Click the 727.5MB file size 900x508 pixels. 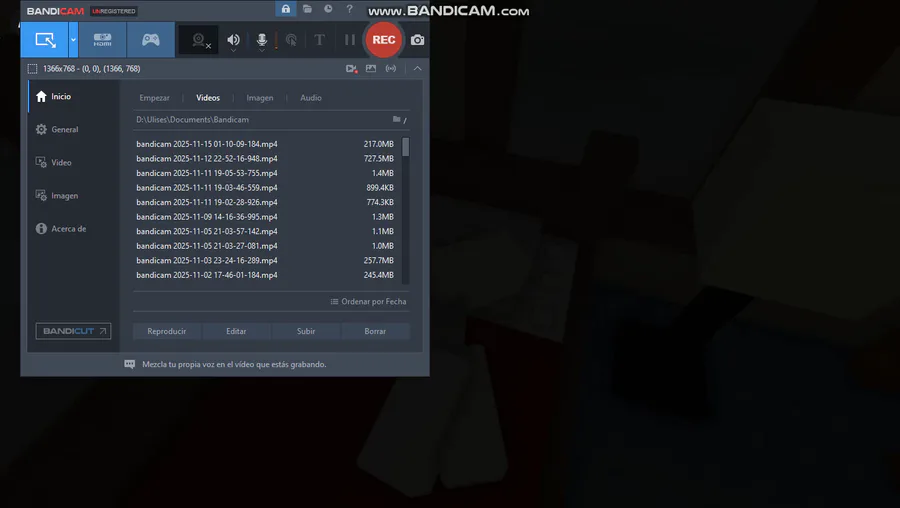[379, 158]
